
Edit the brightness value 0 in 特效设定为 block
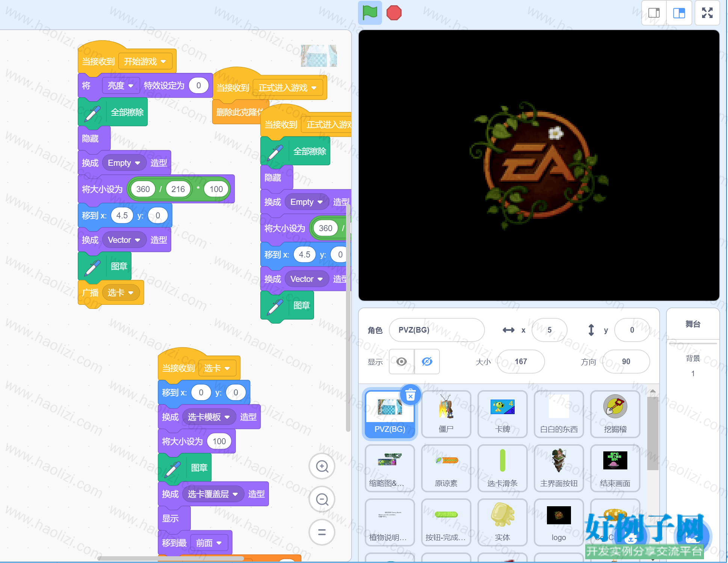coord(199,86)
